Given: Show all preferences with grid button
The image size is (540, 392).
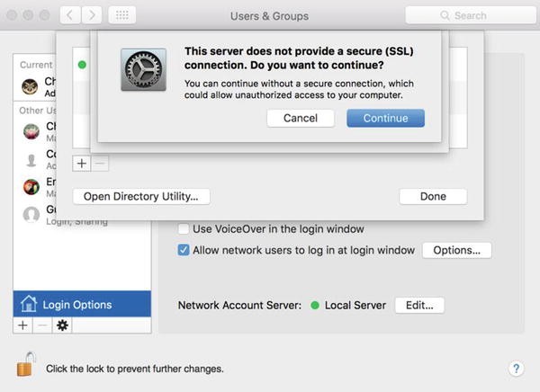Looking at the screenshot, I should pyautogui.click(x=121, y=15).
